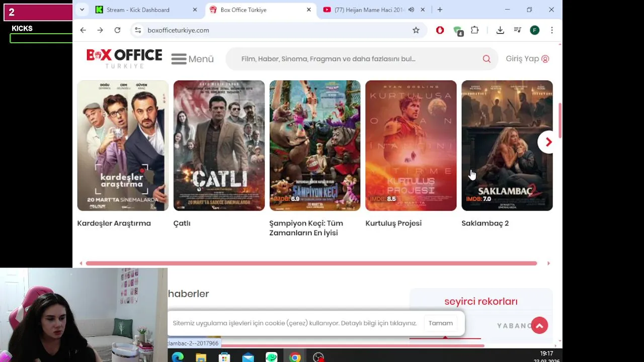This screenshot has height=362, width=644.
Task: Close the Box Office Türkiye tab
Action: 309,10
